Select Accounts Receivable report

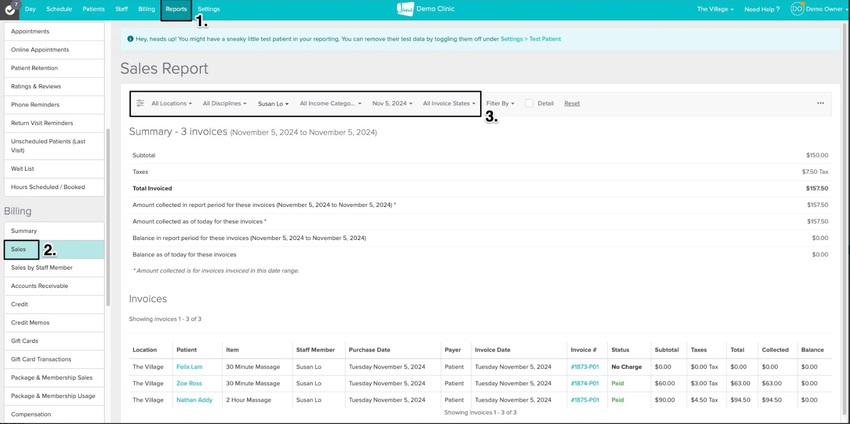coord(54,286)
